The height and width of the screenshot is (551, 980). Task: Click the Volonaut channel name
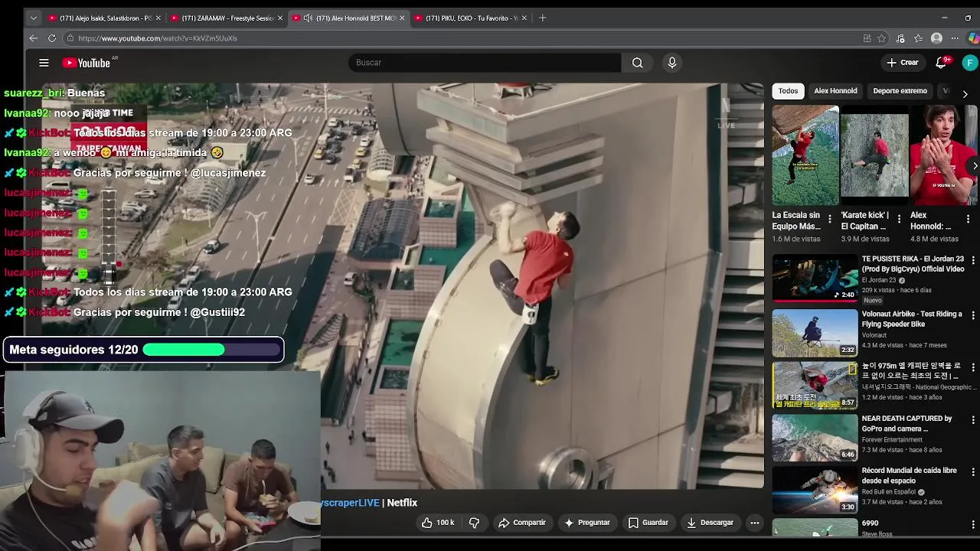(x=876, y=335)
